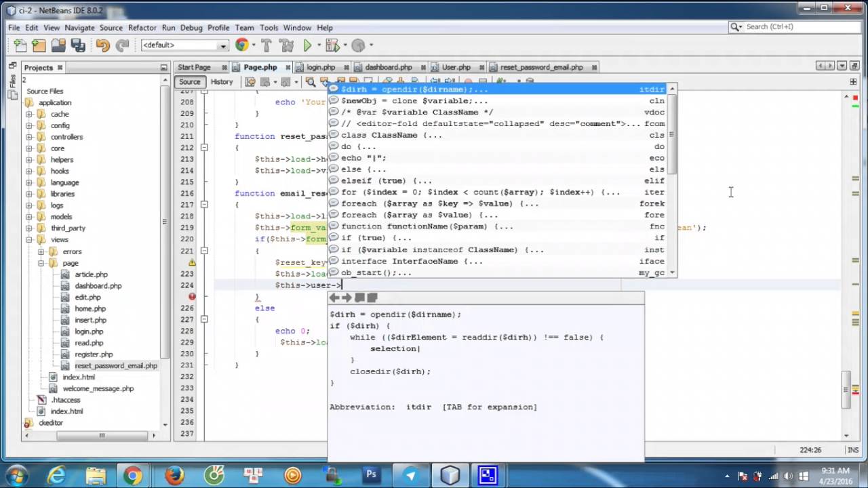Select class ClassName completion item

(498, 135)
